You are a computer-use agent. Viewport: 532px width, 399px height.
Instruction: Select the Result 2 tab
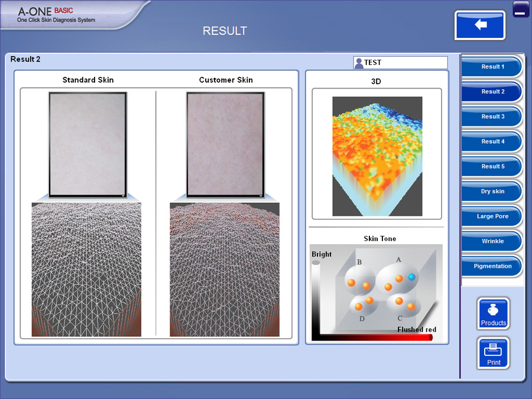pyautogui.click(x=492, y=92)
